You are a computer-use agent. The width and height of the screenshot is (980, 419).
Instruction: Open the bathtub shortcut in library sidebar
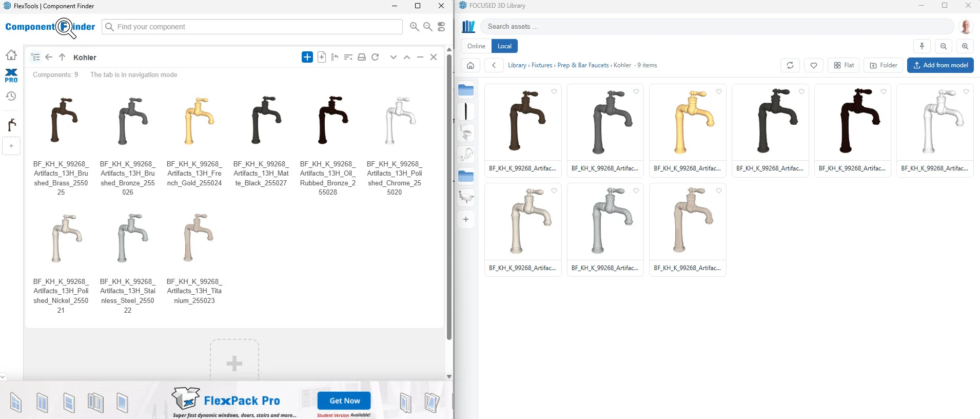[x=466, y=198]
